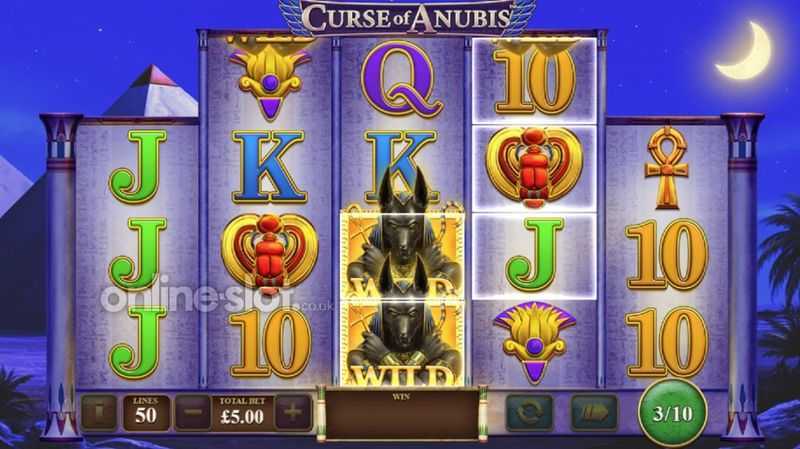The width and height of the screenshot is (800, 449).
Task: Select the Lines 50 display
Action: click(146, 412)
